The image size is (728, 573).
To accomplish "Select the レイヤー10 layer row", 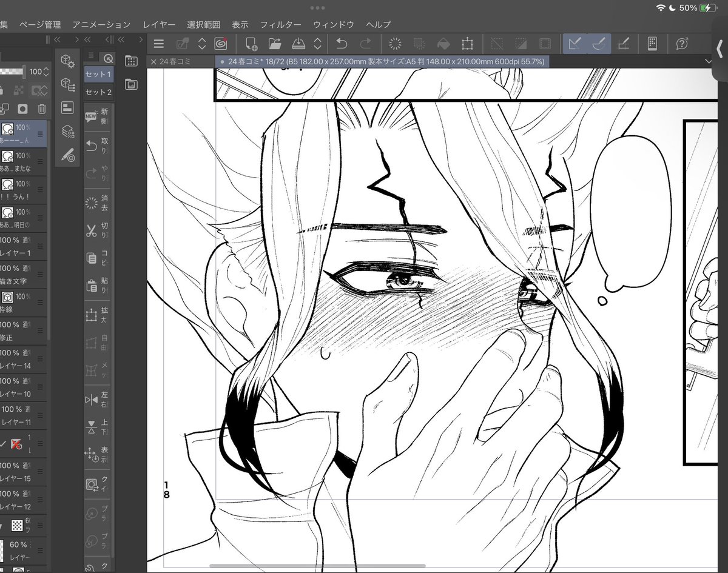I will [24, 388].
